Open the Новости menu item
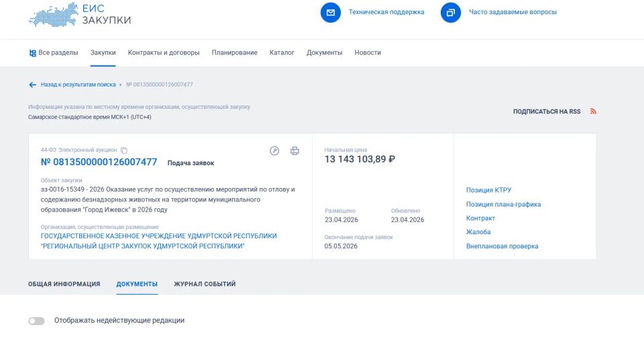The height and width of the screenshot is (341, 644). click(x=368, y=52)
